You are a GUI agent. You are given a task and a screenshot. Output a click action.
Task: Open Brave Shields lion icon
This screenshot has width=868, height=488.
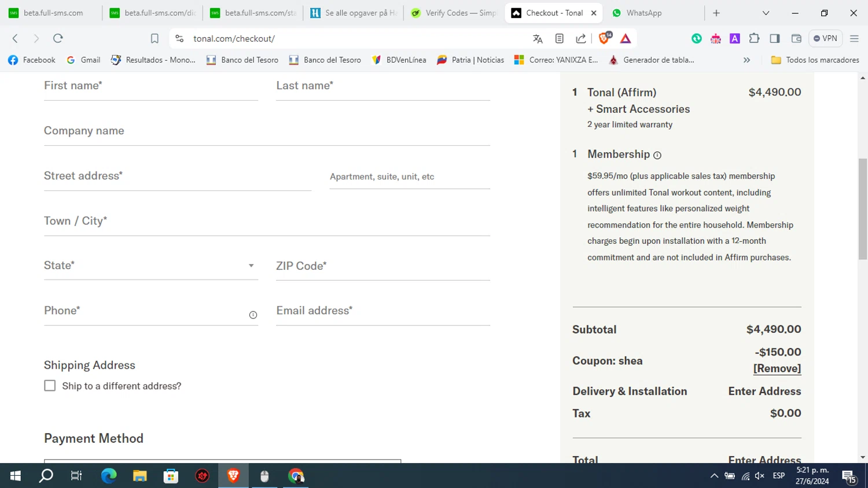604,38
